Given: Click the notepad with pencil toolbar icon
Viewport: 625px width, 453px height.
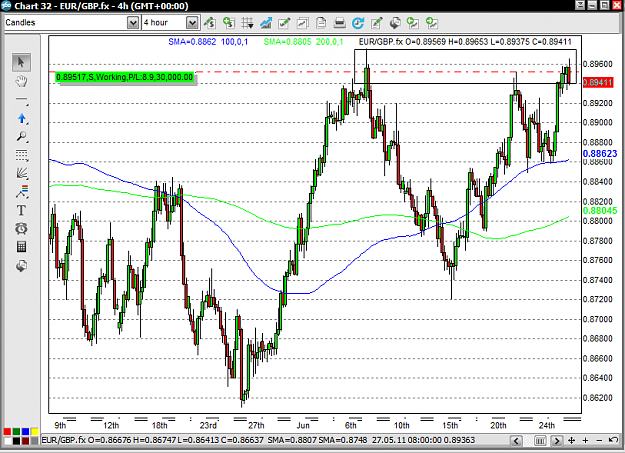Looking at the screenshot, I should pyautogui.click(x=376, y=23).
